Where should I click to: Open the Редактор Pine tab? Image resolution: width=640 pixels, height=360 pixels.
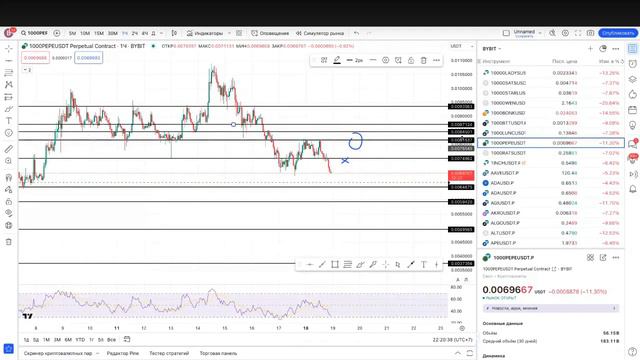tap(122, 353)
